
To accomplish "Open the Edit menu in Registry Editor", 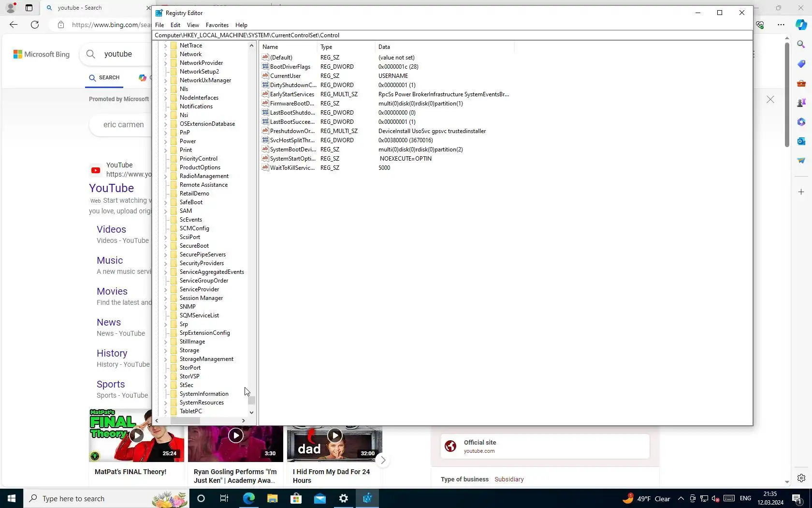I will (x=175, y=25).
